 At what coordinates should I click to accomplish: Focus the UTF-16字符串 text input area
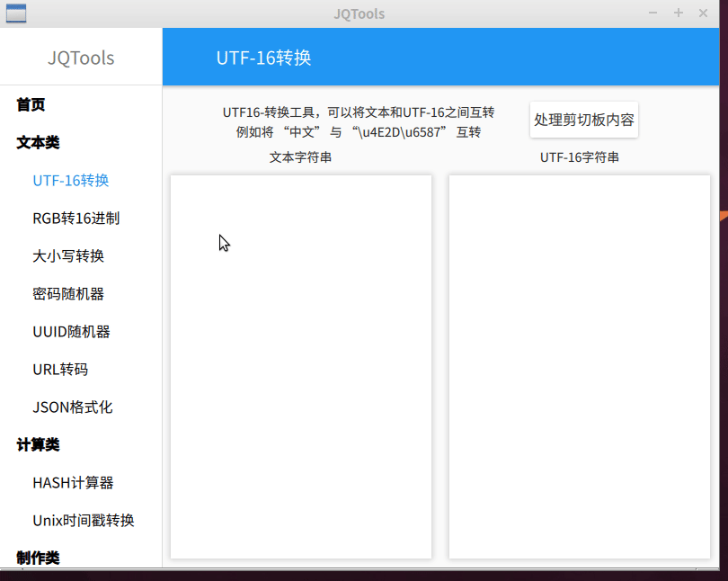click(580, 366)
